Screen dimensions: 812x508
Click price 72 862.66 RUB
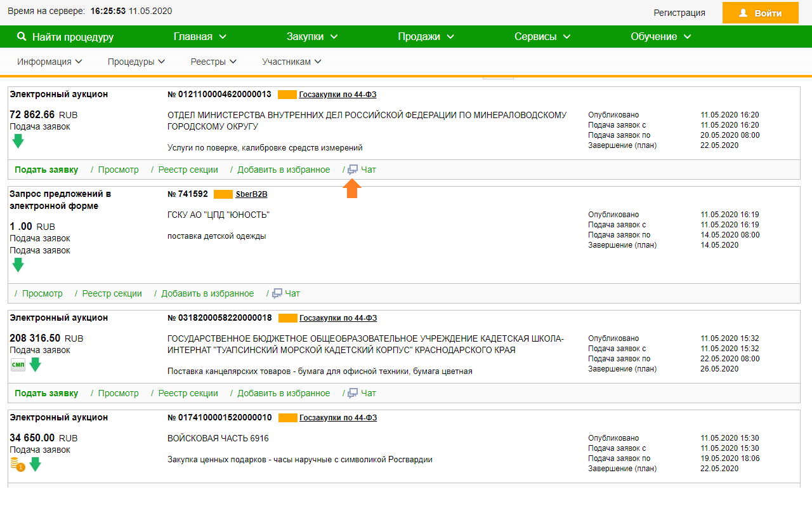pyautogui.click(x=44, y=115)
